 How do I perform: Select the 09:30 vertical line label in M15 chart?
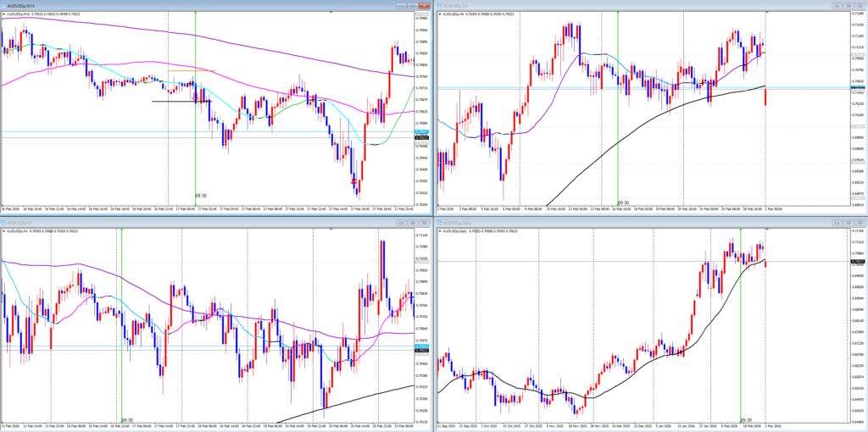[201, 194]
